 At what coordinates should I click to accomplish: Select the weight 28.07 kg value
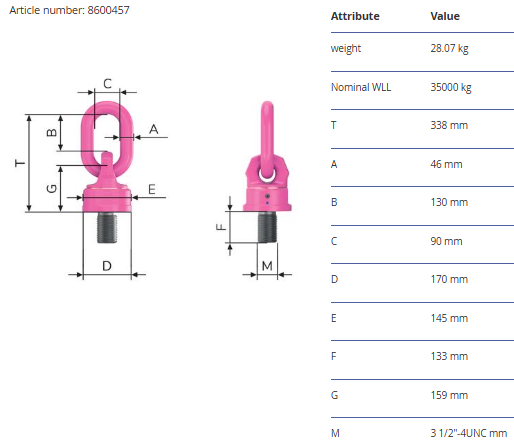(449, 49)
